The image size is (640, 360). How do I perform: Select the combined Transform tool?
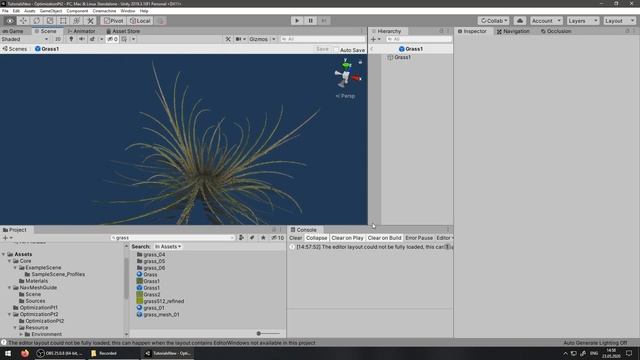pos(77,21)
